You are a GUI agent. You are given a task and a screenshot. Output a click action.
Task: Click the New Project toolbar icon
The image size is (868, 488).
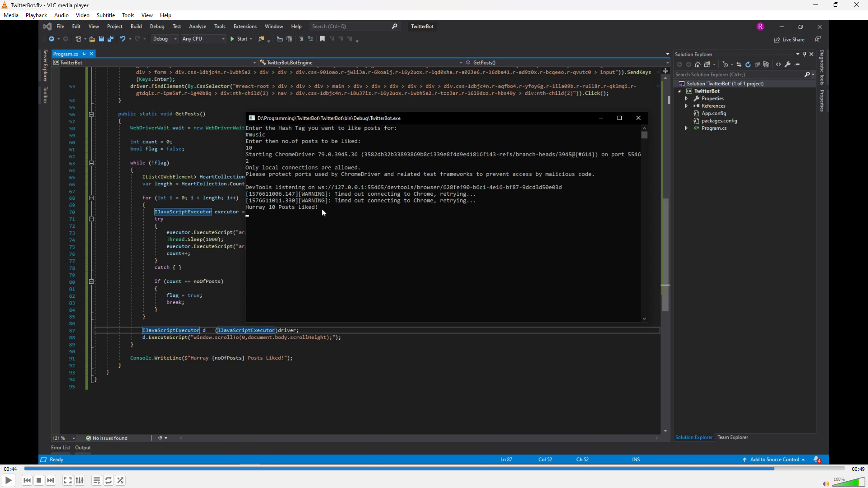tap(78, 39)
